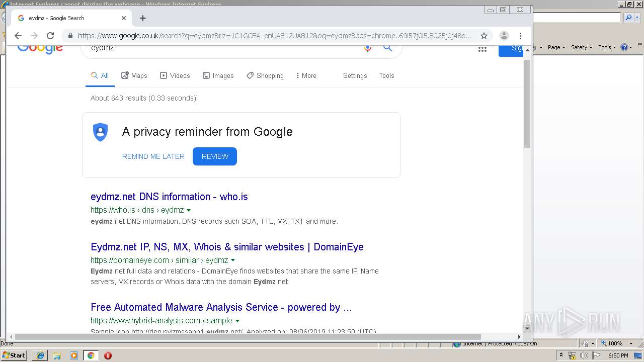Click the REVIEW privacy button
The image size is (644, 362).
point(215,156)
